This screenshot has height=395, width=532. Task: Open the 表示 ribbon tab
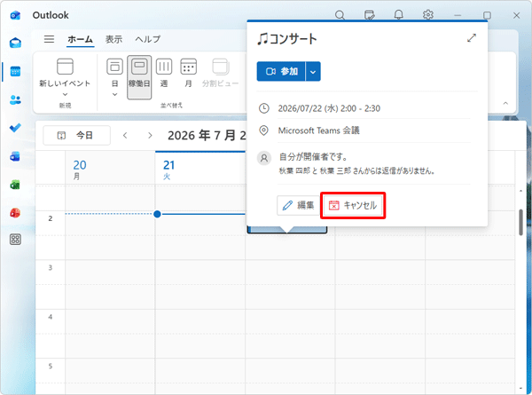point(113,39)
